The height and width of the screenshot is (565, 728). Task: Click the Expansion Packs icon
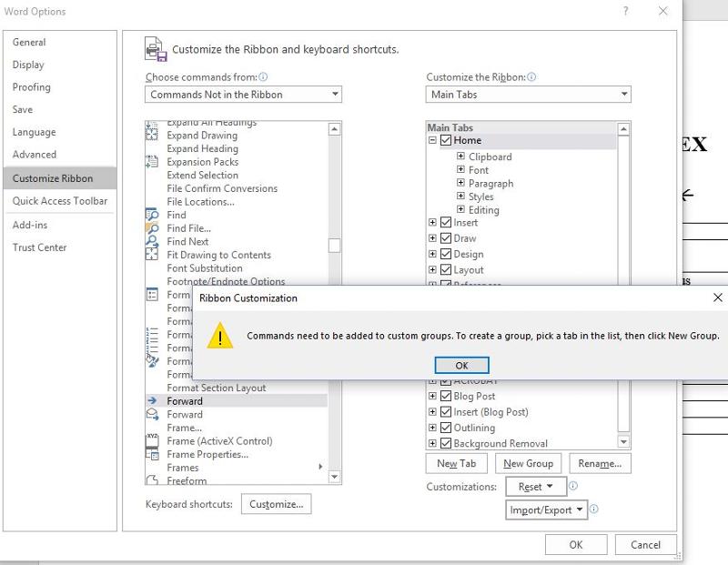point(152,162)
